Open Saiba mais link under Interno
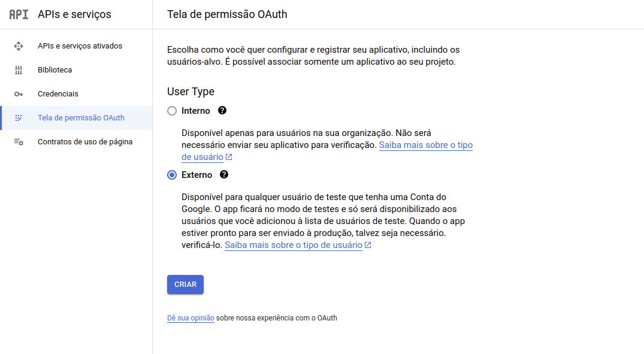644x354 pixels. pyautogui.click(x=327, y=151)
